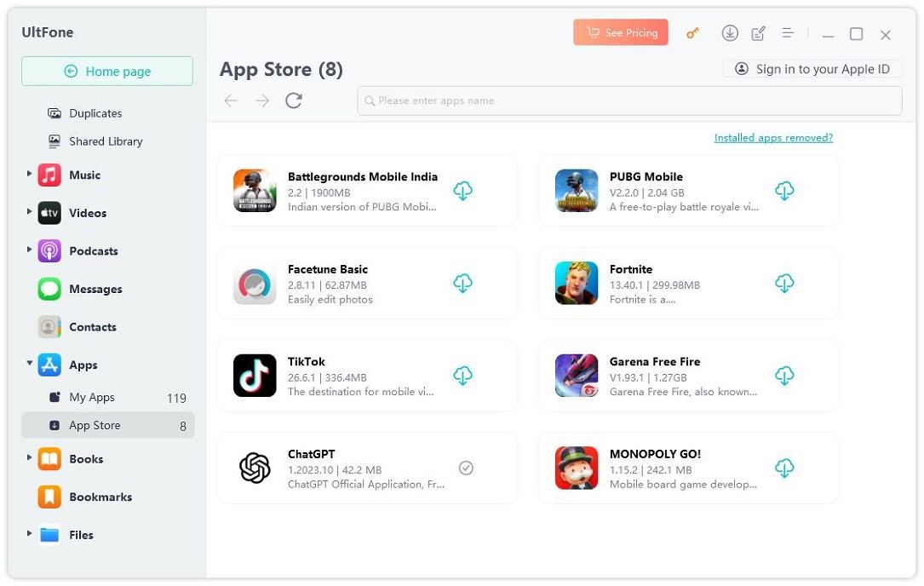Screen dimensions: 924x586
Task: Click the app name search field
Action: pyautogui.click(x=630, y=101)
